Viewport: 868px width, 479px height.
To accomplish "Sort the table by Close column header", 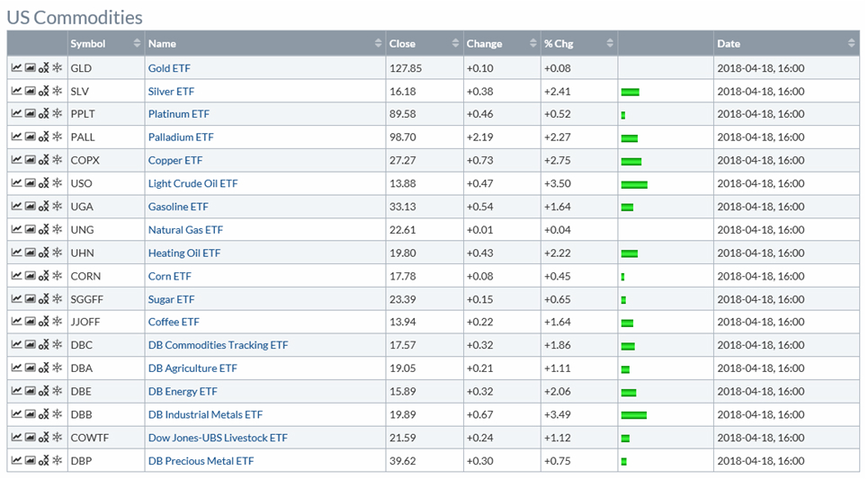I will 423,43.
